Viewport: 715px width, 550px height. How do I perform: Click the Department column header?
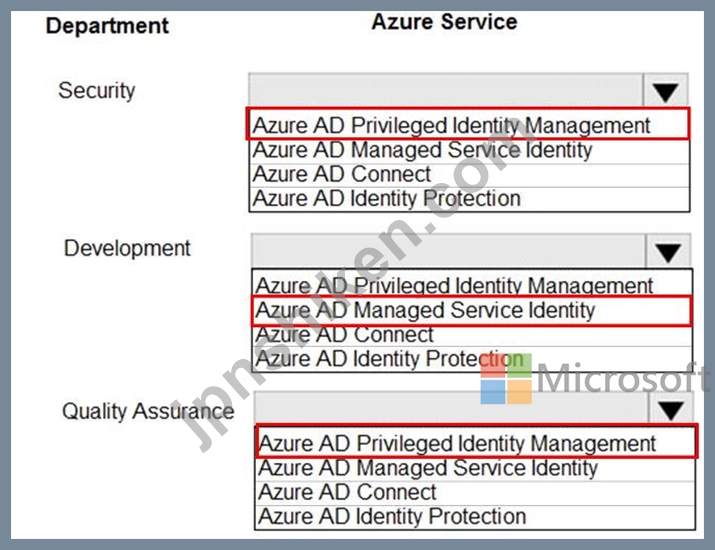click(108, 26)
